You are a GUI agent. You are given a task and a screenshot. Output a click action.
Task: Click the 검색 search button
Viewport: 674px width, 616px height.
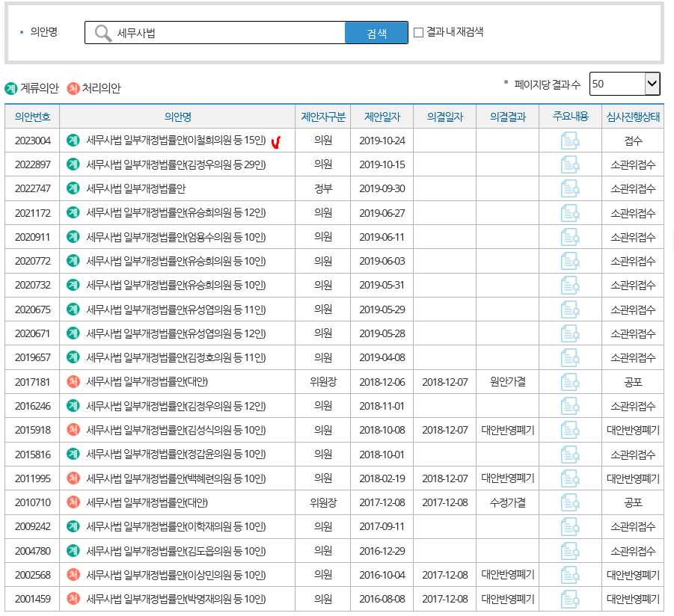point(376,33)
